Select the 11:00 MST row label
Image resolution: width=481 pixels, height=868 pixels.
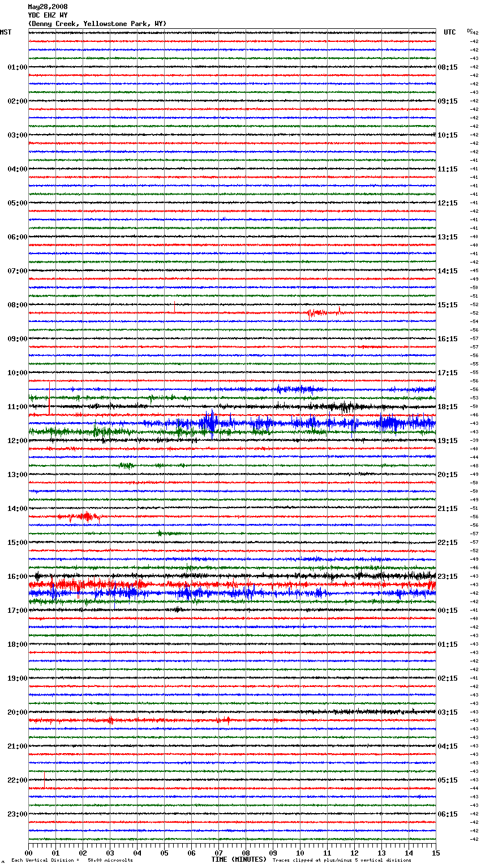click(x=18, y=407)
